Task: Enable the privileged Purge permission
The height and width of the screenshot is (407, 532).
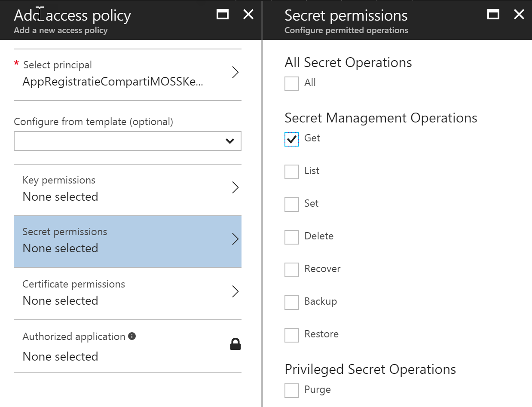Action: tap(292, 391)
